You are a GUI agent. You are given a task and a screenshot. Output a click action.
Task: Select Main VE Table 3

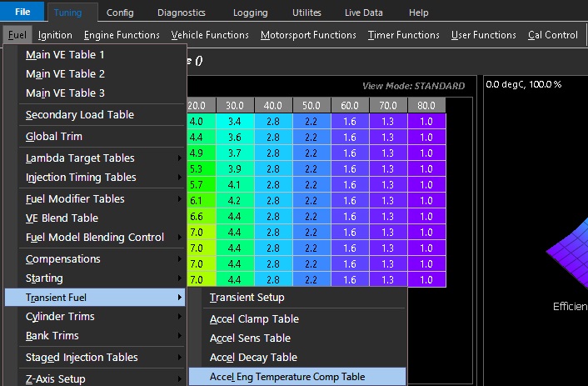click(x=95, y=93)
